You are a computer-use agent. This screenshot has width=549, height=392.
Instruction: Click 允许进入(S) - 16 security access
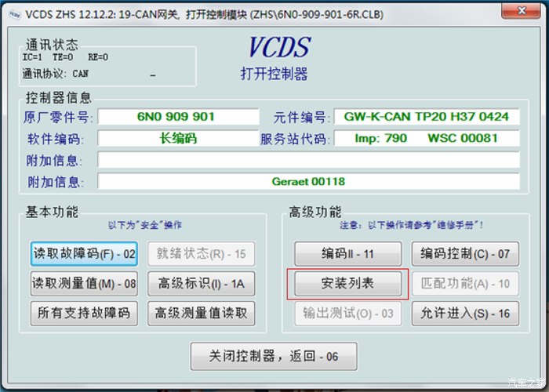pos(465,313)
